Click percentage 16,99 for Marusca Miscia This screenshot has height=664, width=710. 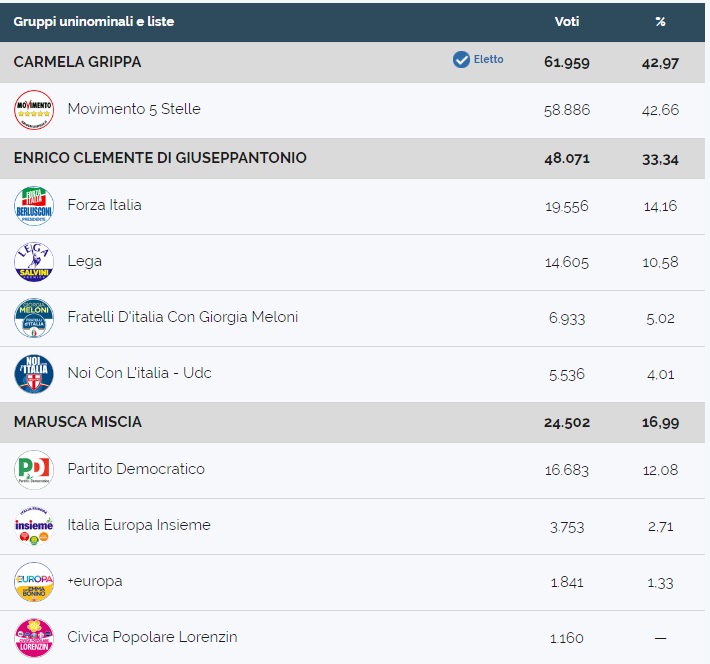coord(660,423)
